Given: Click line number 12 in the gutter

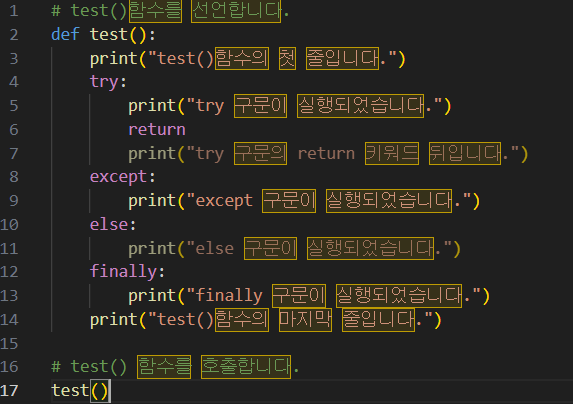Looking at the screenshot, I should [x=10, y=272].
